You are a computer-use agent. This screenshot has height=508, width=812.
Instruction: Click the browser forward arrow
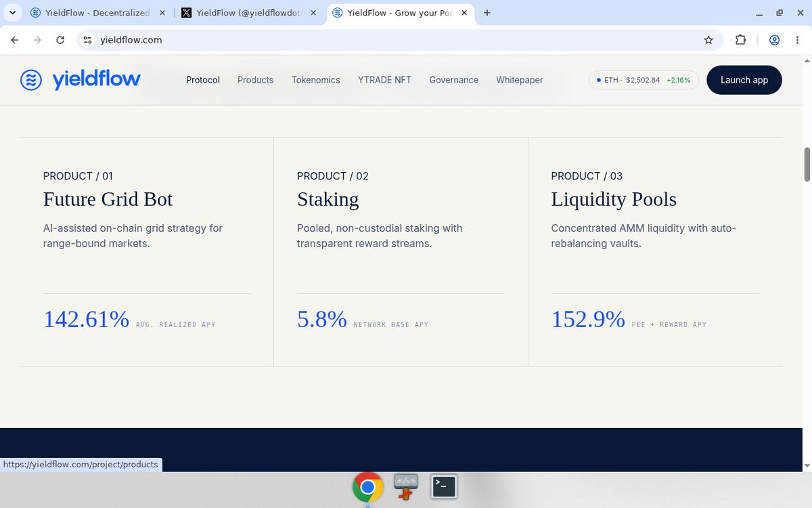(x=37, y=40)
